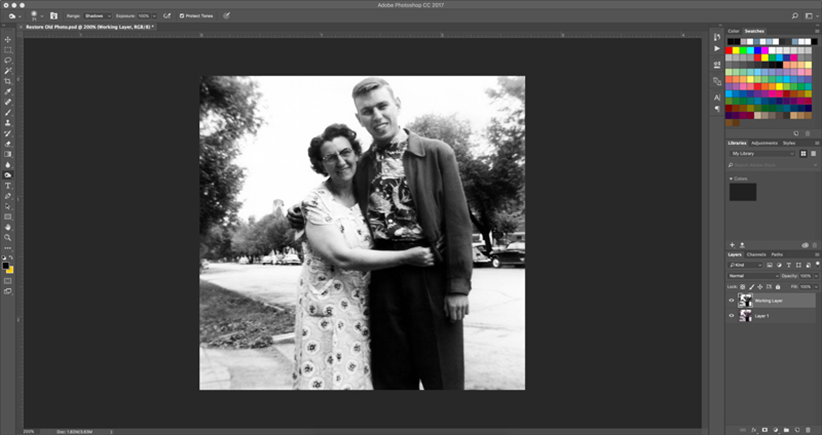Toggle lock position
The height and width of the screenshot is (435, 822).
point(760,287)
